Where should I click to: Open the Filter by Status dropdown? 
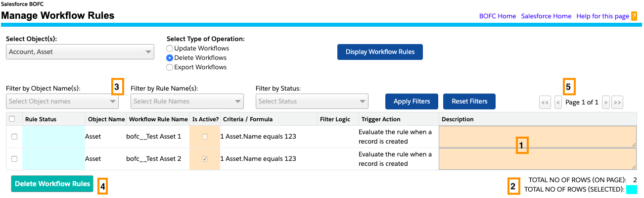312,101
